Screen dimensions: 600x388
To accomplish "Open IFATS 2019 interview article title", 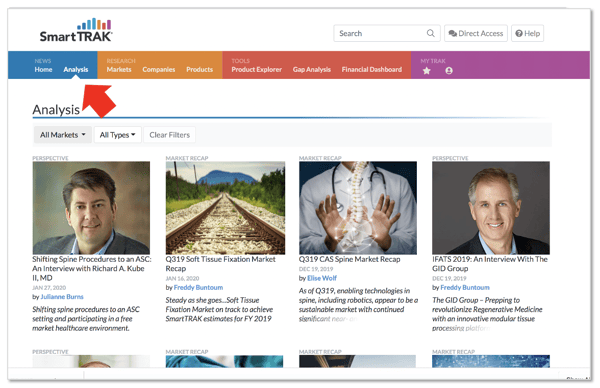I will click(x=490, y=264).
